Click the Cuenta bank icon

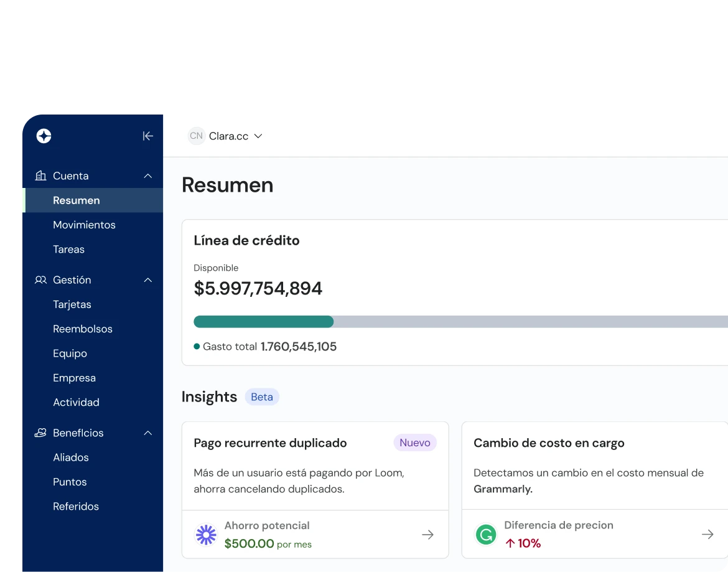point(40,176)
